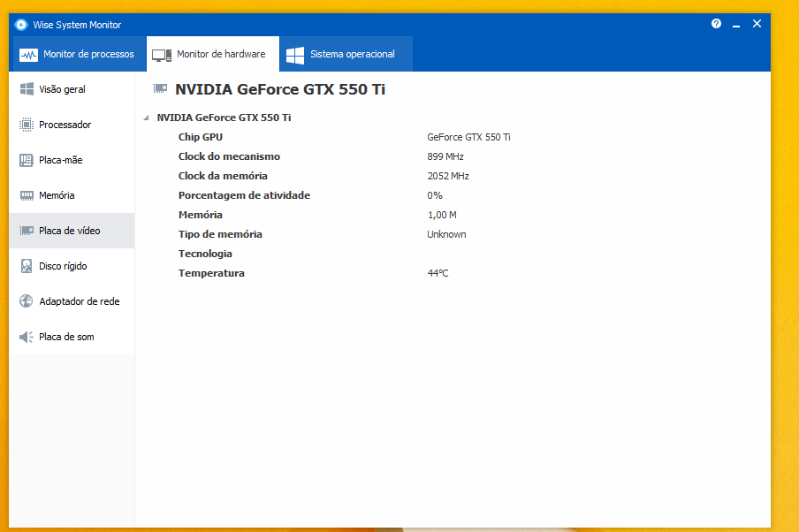Click the Disco rígido drive icon
799x532 pixels.
[x=27, y=266]
